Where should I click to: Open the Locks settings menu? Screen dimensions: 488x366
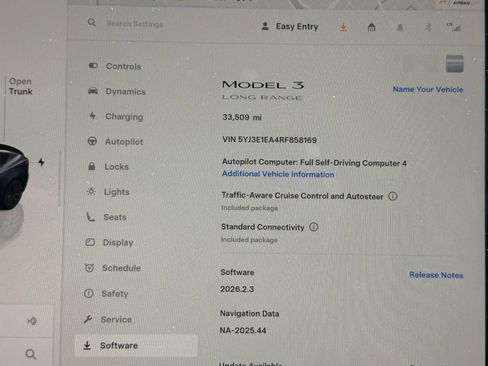point(108,166)
